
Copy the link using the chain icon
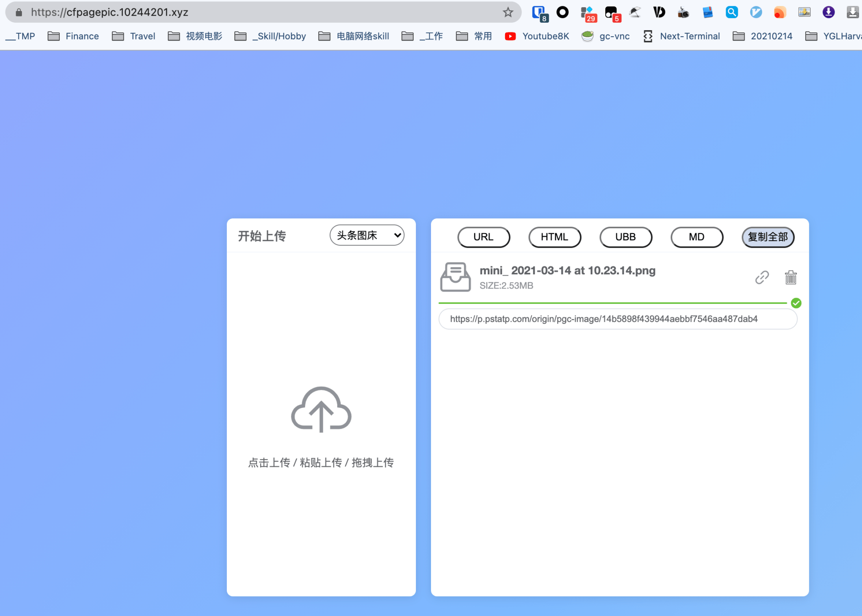762,277
